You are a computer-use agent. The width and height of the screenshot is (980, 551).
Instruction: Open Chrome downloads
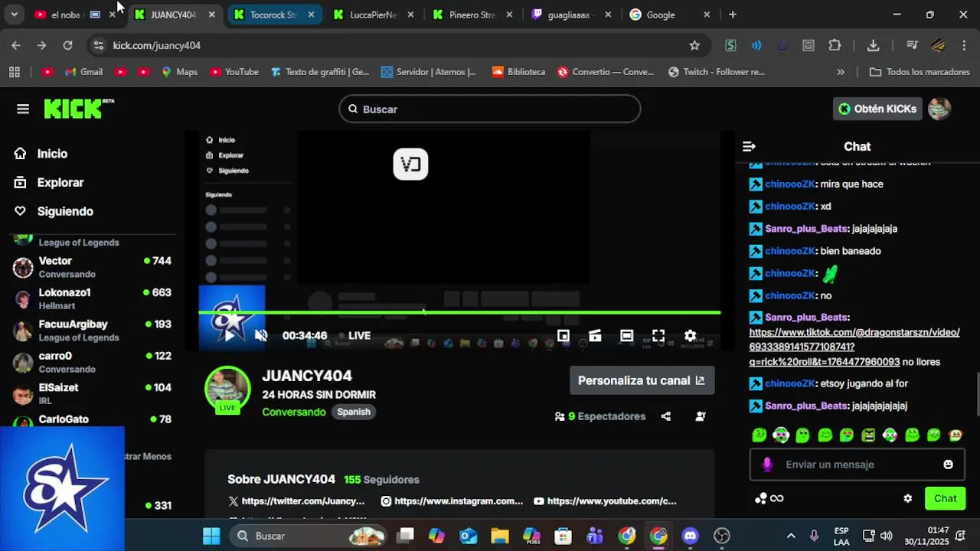(873, 45)
